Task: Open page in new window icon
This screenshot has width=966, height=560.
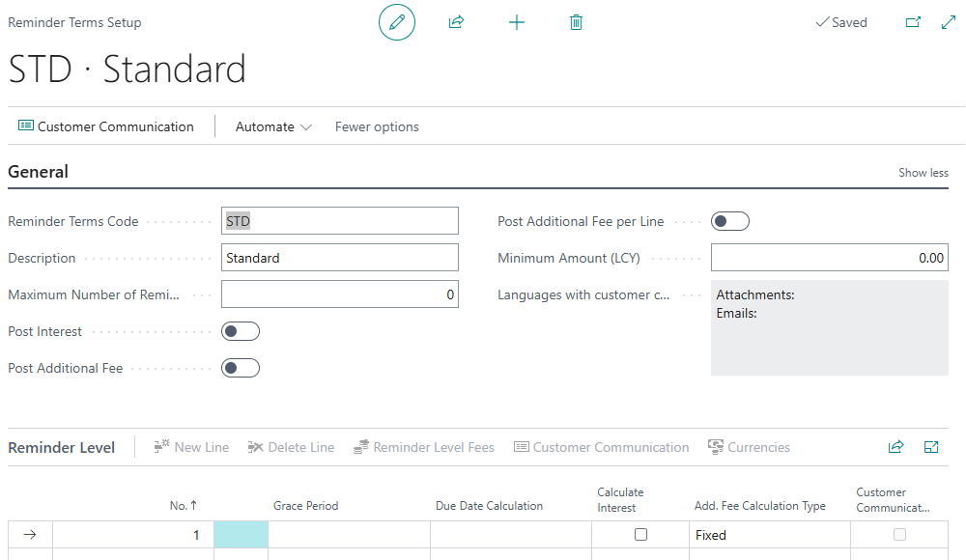Action: pyautogui.click(x=913, y=22)
